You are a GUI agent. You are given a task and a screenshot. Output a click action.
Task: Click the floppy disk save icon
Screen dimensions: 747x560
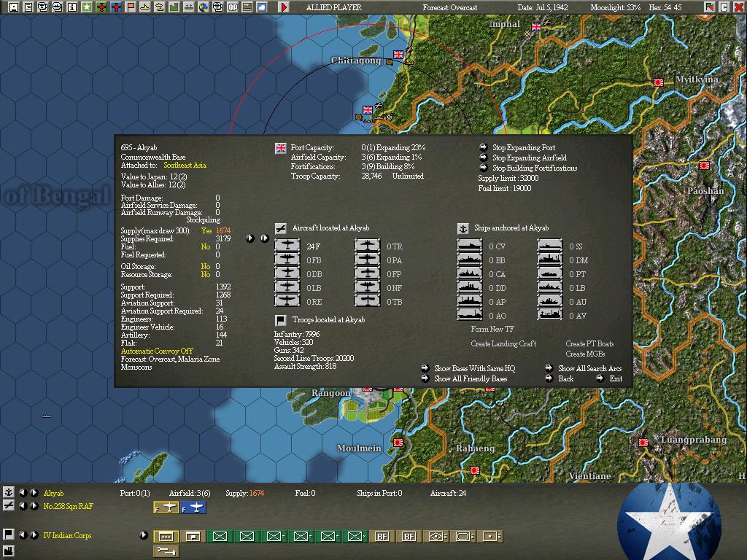tap(14, 7)
